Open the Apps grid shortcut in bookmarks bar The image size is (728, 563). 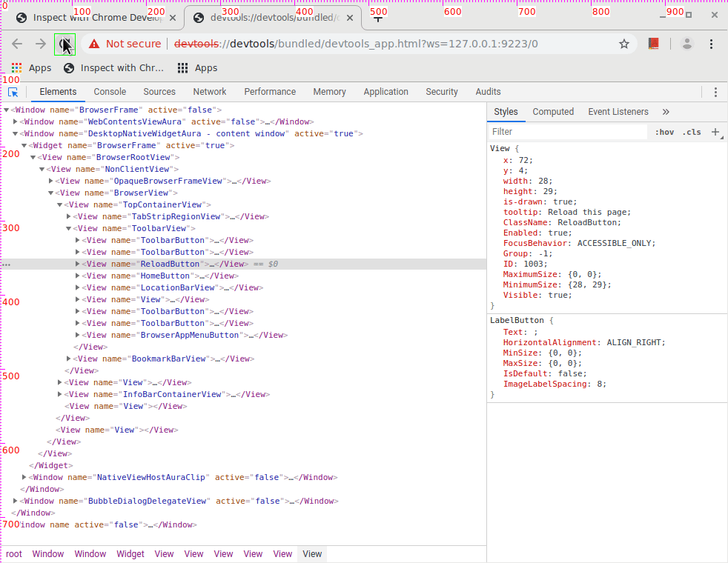pyautogui.click(x=31, y=68)
